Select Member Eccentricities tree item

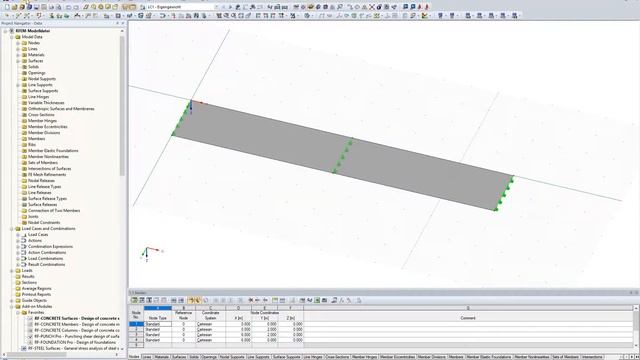point(48,127)
